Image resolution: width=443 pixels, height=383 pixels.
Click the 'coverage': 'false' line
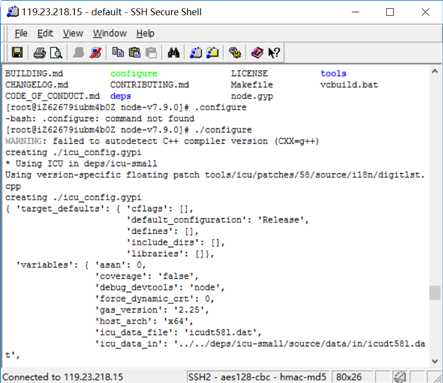pos(147,276)
